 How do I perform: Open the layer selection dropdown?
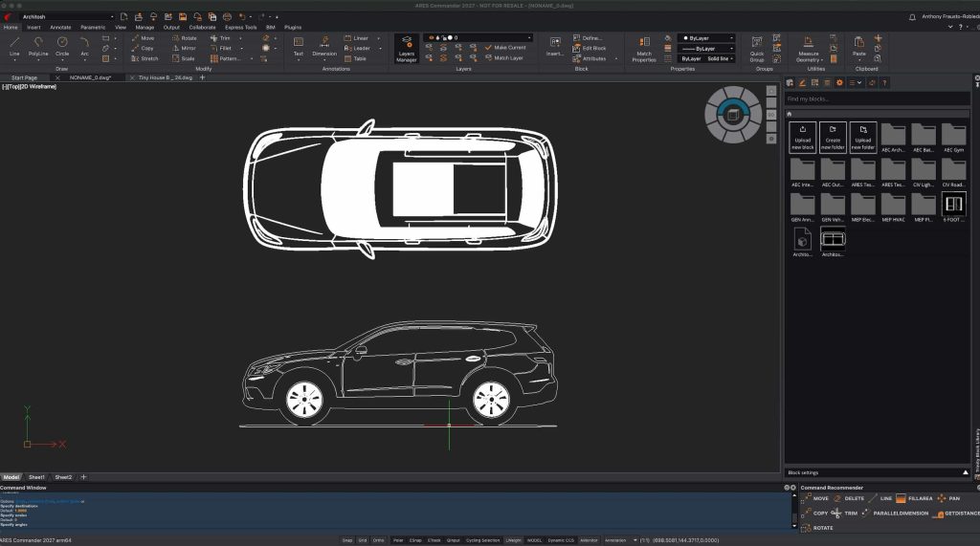point(479,37)
